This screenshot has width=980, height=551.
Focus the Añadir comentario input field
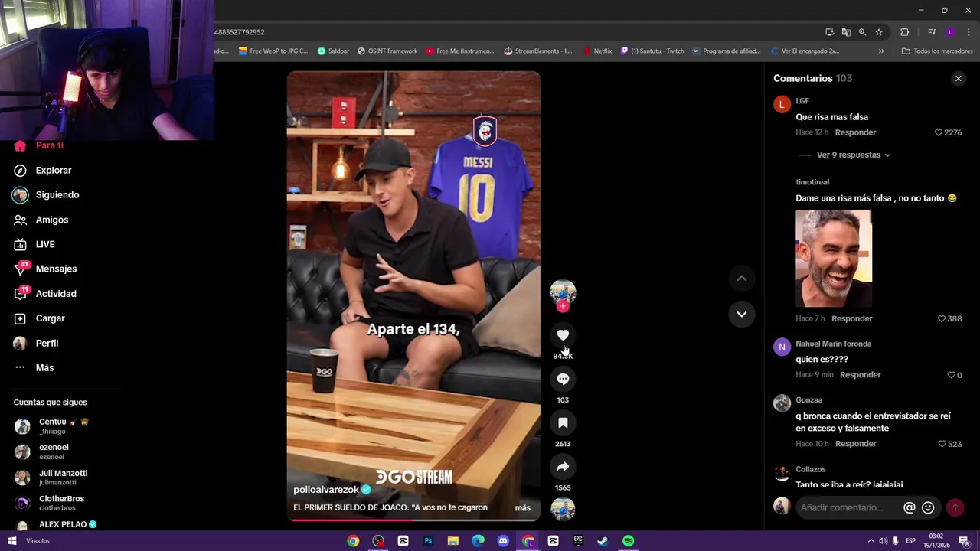click(x=848, y=507)
